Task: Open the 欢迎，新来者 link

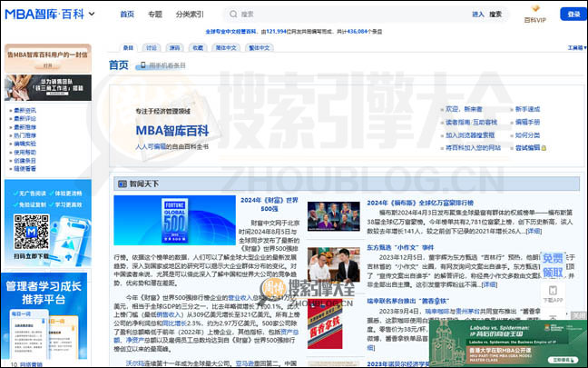Action: 464,109
